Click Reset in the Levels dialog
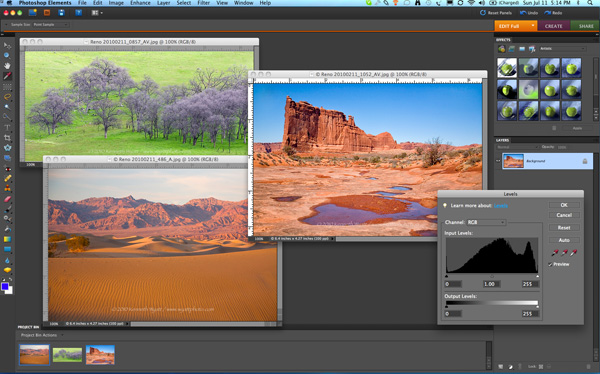The height and width of the screenshot is (374, 600). [564, 227]
